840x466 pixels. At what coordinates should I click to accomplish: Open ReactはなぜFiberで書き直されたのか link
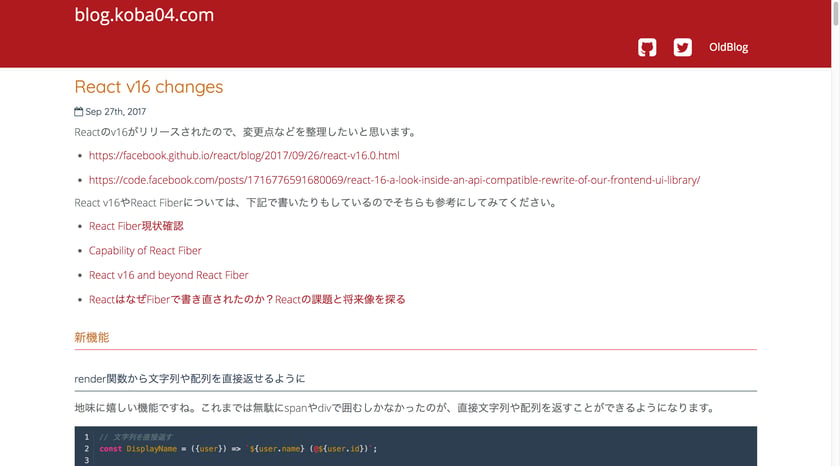point(247,299)
